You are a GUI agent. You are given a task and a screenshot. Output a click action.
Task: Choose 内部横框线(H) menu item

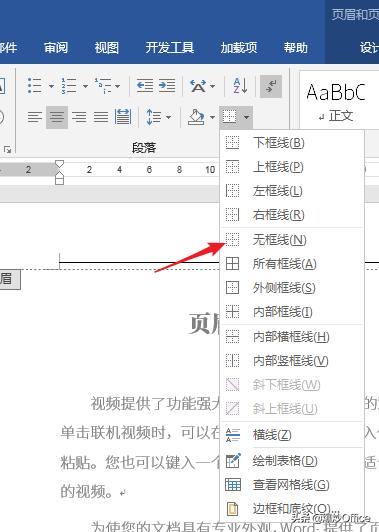pos(292,337)
